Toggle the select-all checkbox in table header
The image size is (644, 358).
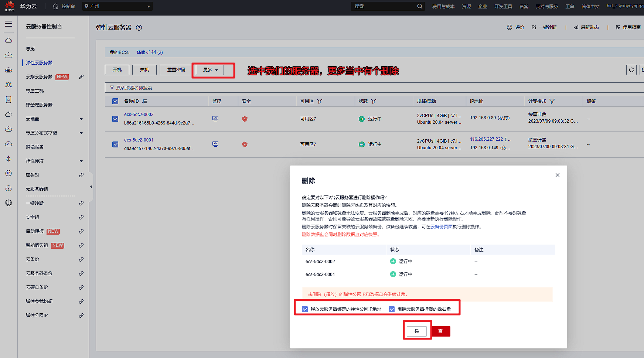click(x=115, y=101)
